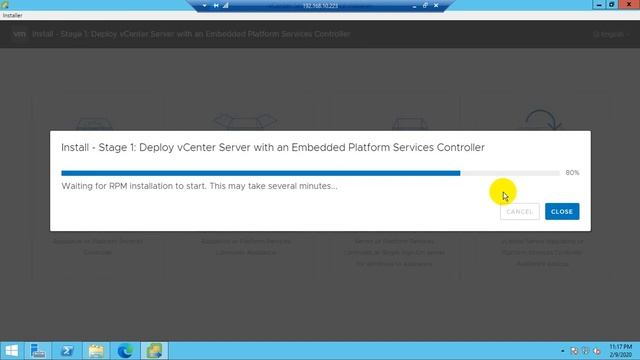Click the volume speaker tray icon
640x360 pixels.
tap(597, 351)
